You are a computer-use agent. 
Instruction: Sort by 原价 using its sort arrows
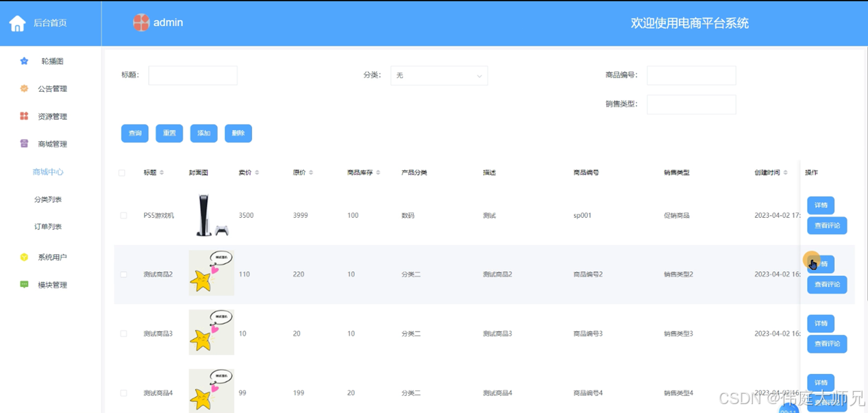coord(310,173)
